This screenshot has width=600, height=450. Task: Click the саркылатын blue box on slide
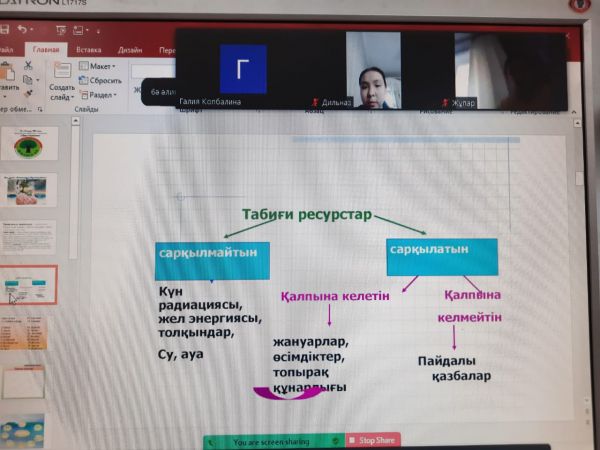tap(442, 255)
